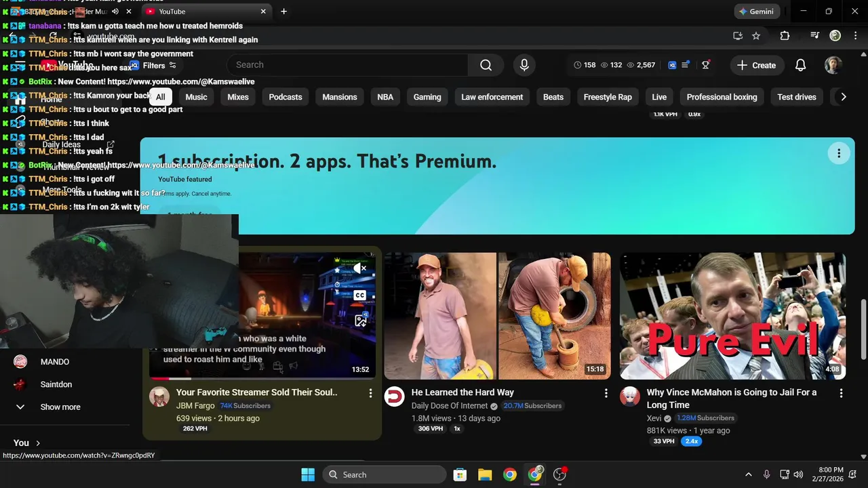Select the NBA category chip
Viewport: 868px width, 488px height.
pyautogui.click(x=385, y=97)
